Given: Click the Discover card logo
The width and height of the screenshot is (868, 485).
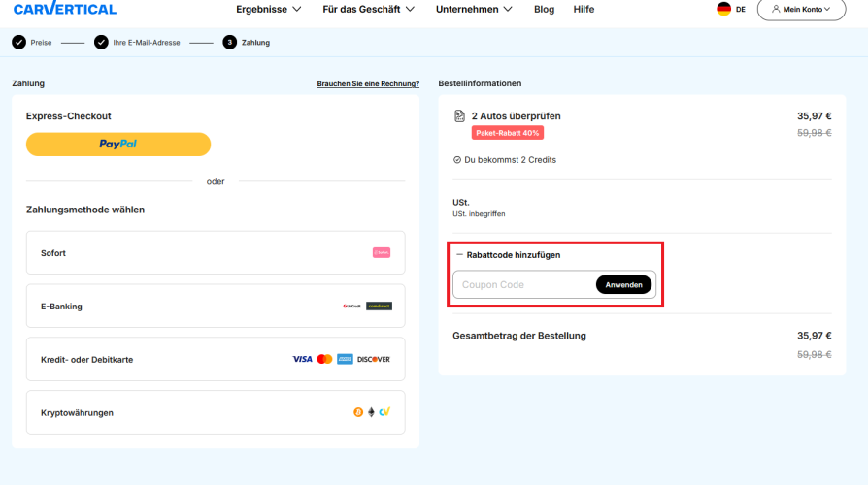Looking at the screenshot, I should pyautogui.click(x=374, y=360).
